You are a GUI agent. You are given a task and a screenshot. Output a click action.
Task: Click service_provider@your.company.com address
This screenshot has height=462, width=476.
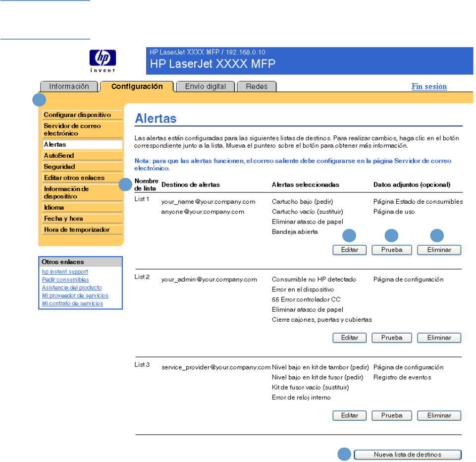click(216, 367)
